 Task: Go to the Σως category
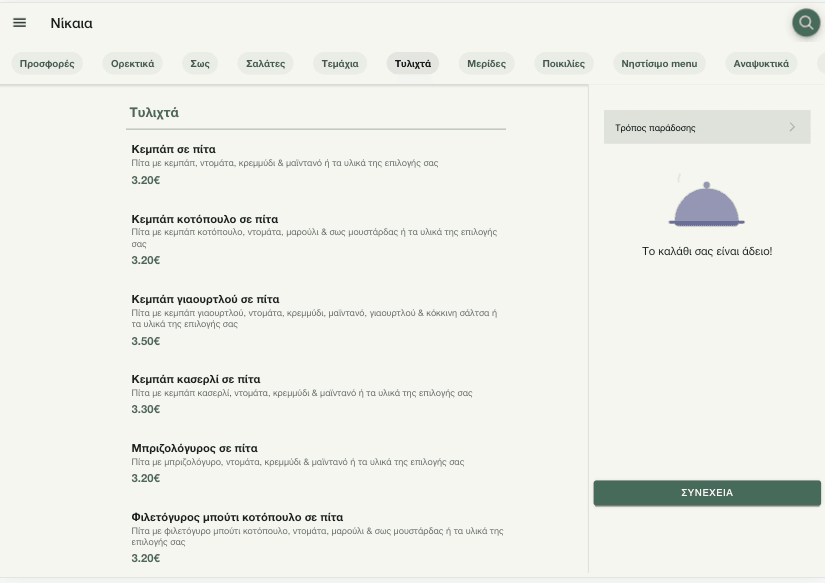point(200,64)
